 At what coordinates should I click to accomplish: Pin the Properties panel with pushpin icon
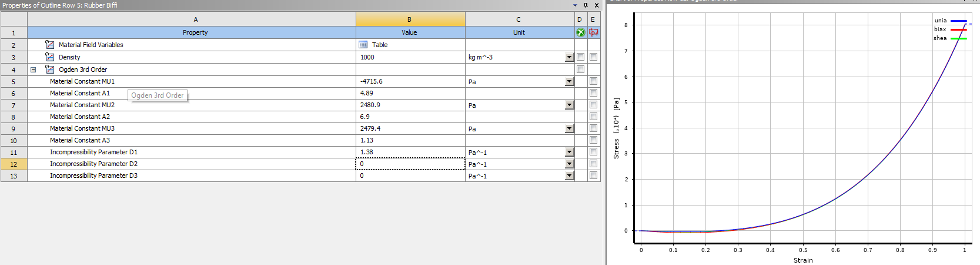[586, 5]
